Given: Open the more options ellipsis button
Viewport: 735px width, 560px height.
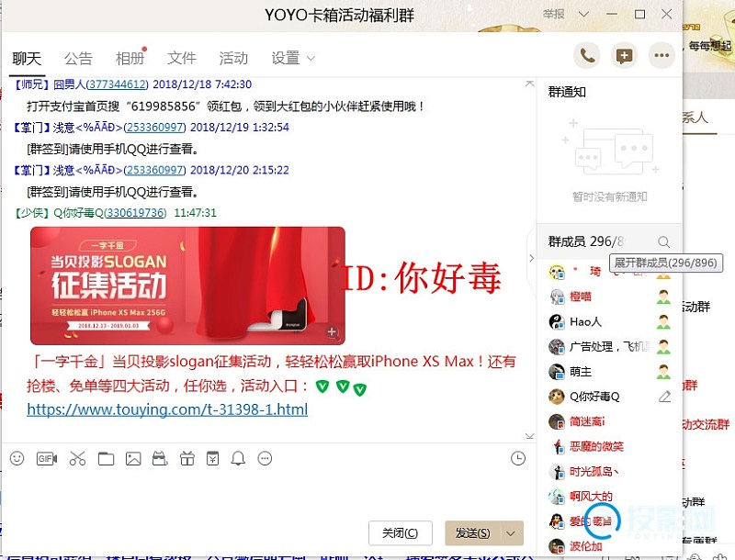Looking at the screenshot, I should [661, 56].
